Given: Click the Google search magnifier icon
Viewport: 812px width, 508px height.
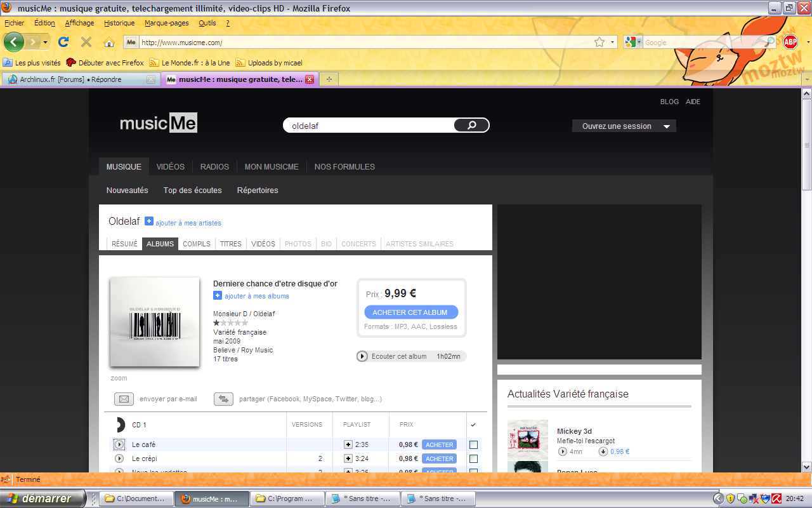Looking at the screenshot, I should pos(771,42).
